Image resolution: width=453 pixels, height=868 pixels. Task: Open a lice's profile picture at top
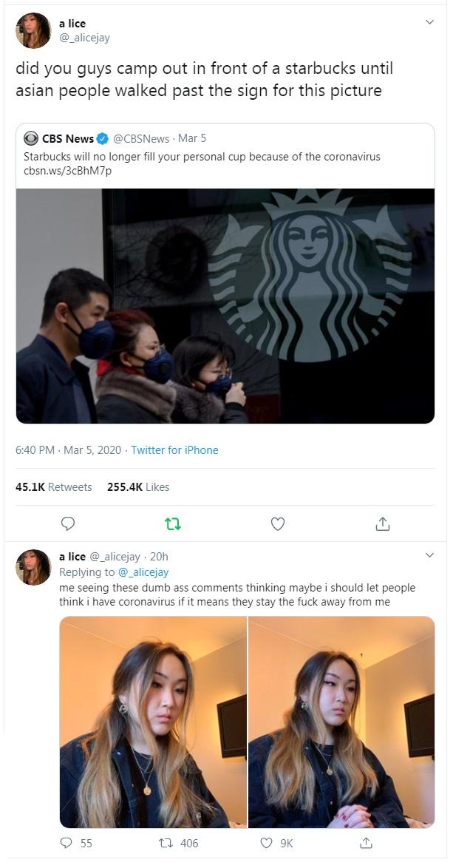[33, 30]
